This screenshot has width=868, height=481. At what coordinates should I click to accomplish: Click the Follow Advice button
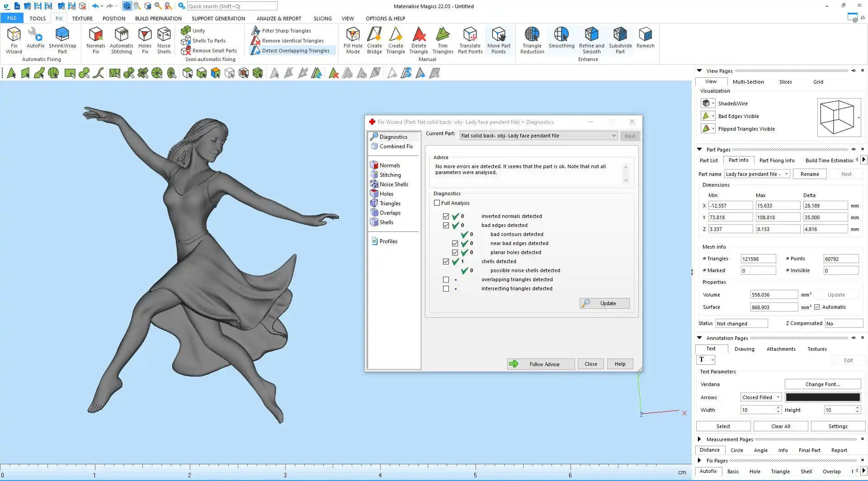click(x=541, y=364)
